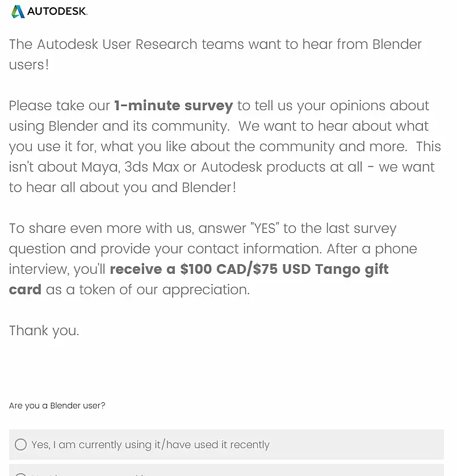457x476 pixels.
Task: Click the "Please take our" text
Action: click(x=59, y=106)
